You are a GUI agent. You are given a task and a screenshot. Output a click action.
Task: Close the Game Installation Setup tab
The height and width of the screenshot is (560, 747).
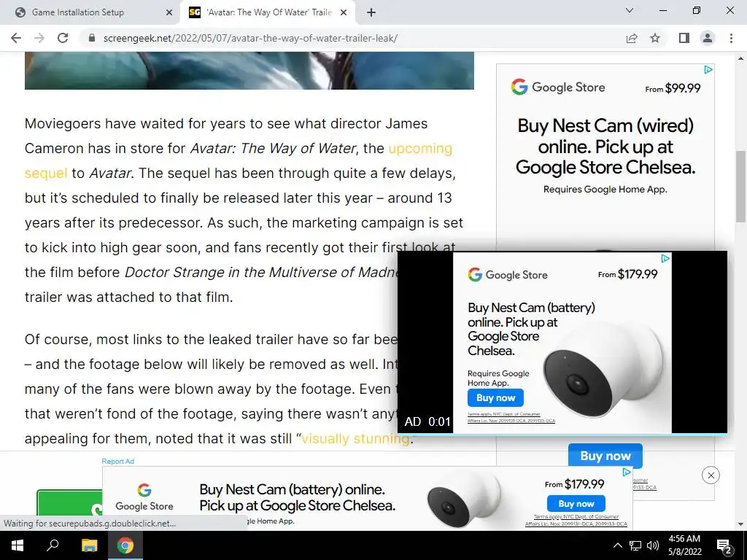coord(169,12)
